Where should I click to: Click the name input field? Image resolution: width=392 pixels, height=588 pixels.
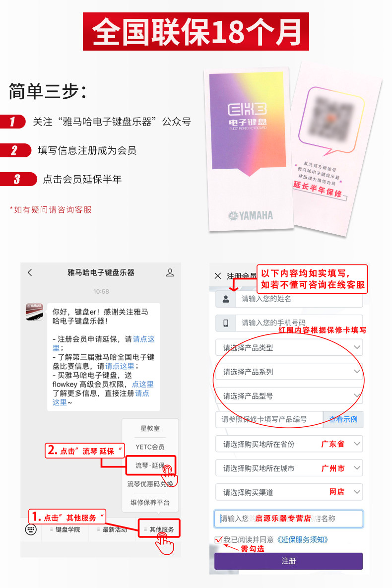click(x=299, y=299)
